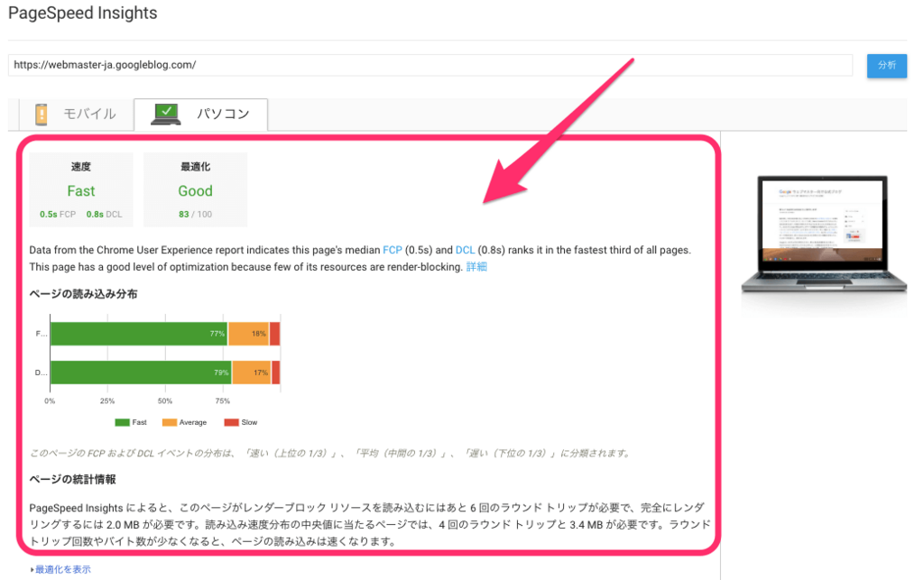
Task: Follow the 詳細 link
Action: point(476,267)
